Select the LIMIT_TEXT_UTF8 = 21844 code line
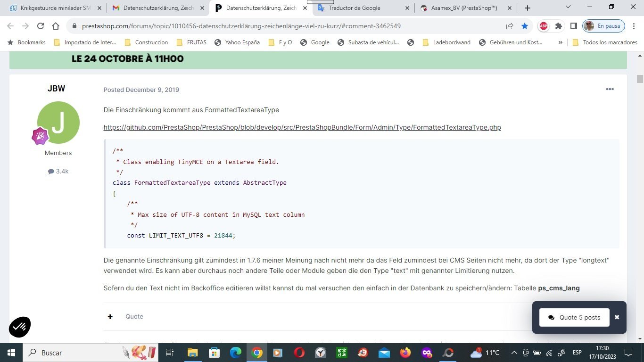 coord(181,235)
